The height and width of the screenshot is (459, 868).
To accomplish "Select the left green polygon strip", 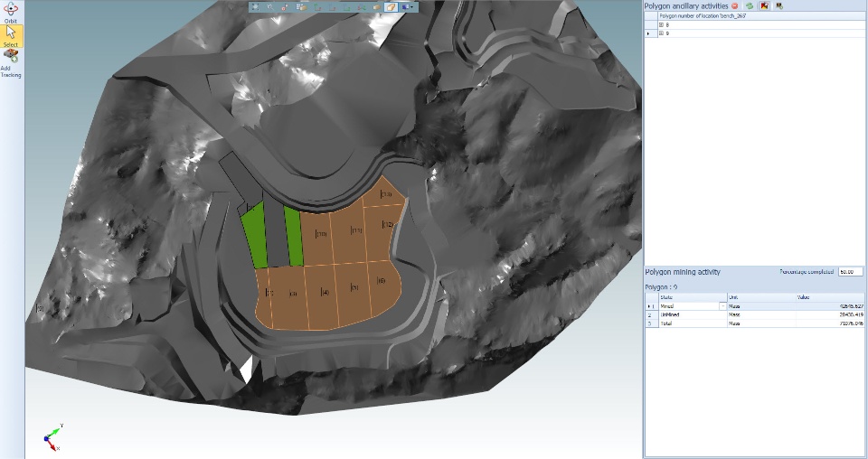I will pos(255,237).
